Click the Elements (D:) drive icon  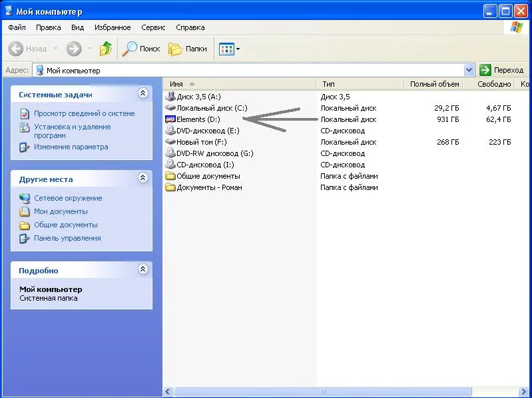point(170,119)
